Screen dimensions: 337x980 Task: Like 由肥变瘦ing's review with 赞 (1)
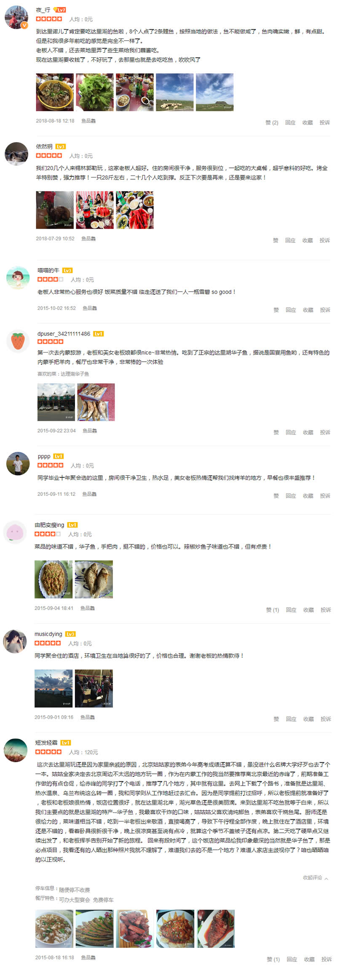[x=273, y=610]
